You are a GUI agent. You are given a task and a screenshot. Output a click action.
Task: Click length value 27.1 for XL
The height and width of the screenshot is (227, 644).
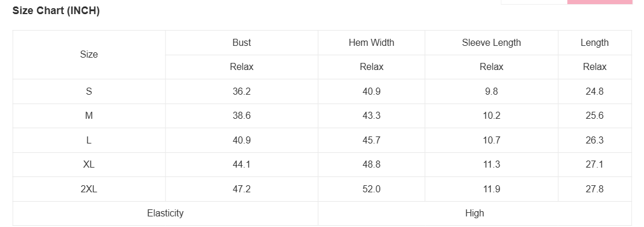point(594,165)
